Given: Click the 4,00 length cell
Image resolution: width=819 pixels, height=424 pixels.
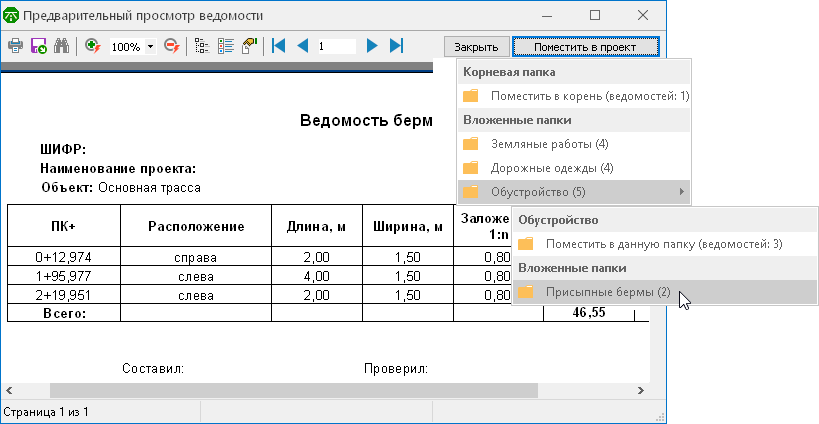Looking at the screenshot, I should tap(317, 276).
